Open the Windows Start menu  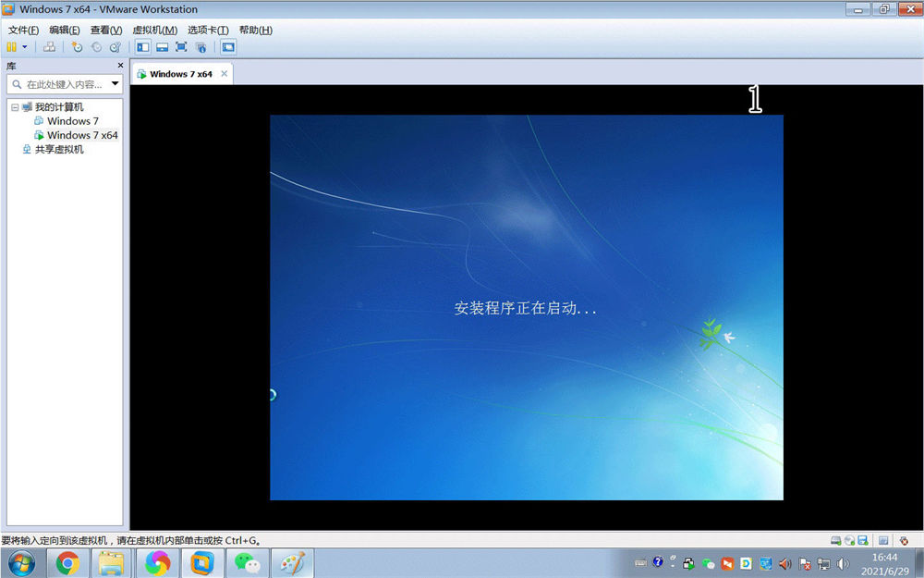pyautogui.click(x=21, y=563)
